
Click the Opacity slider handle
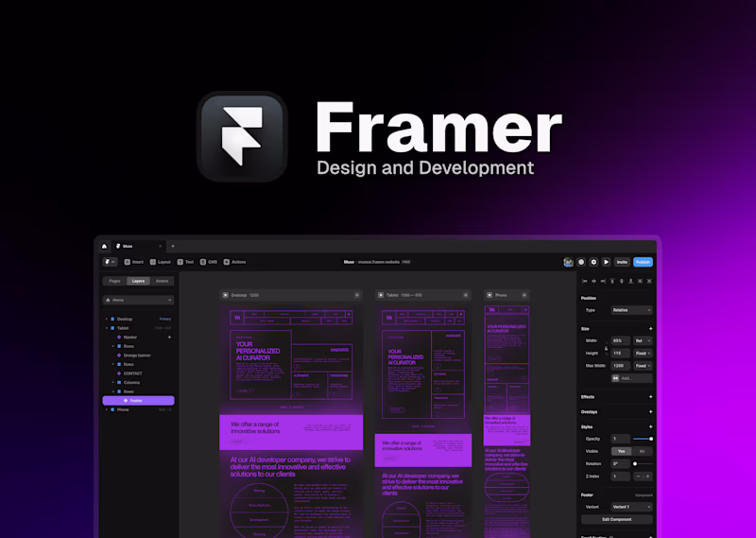(651, 439)
